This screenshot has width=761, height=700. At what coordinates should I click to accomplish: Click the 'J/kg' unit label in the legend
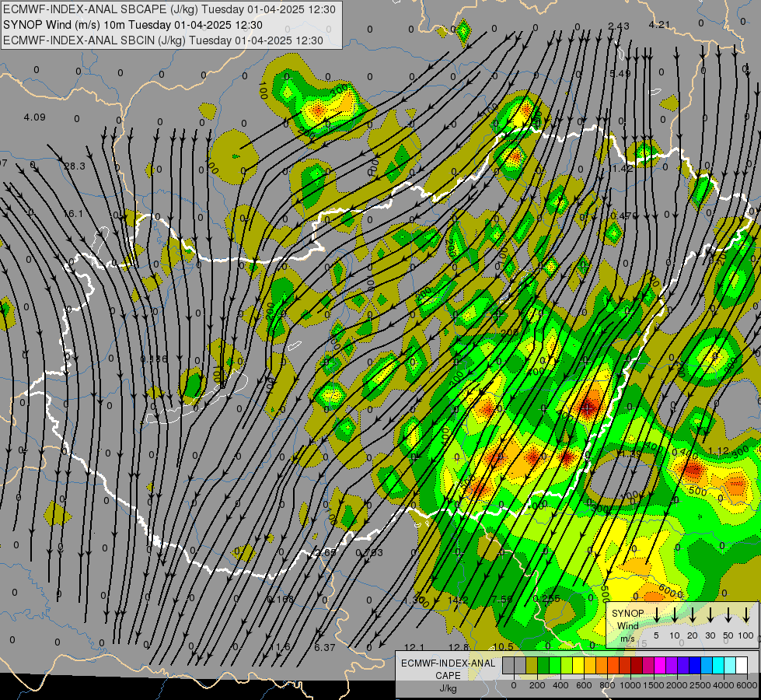(448, 688)
